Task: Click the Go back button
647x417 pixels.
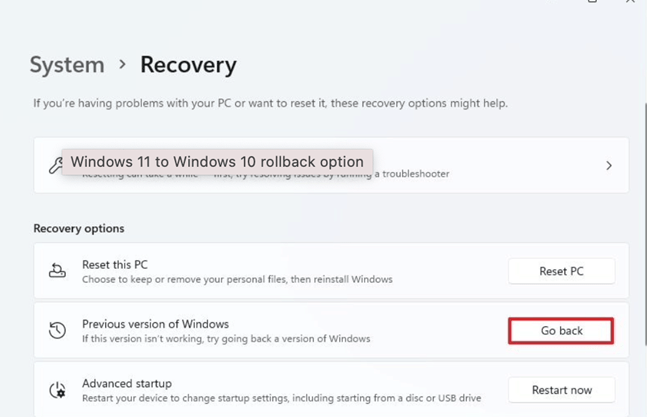Action: [561, 331]
